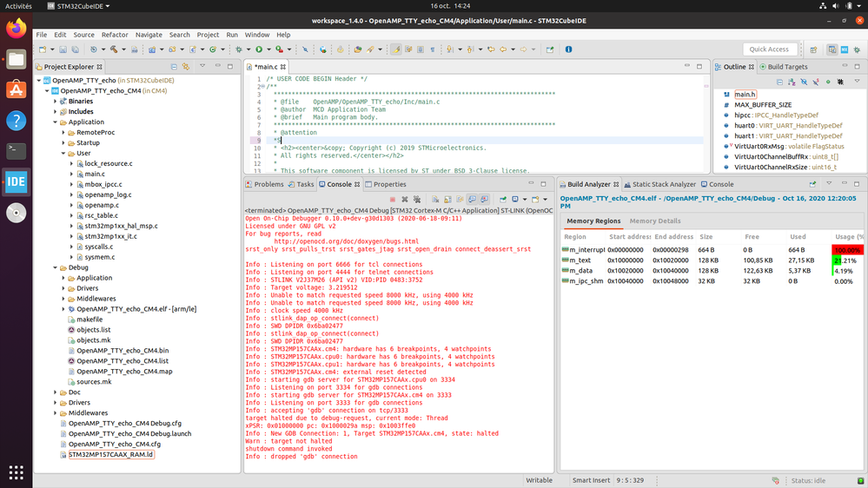Click the Quick Access search field

[769, 49]
